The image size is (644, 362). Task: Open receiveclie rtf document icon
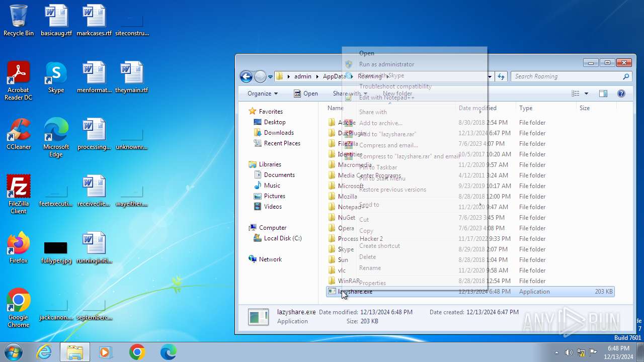click(x=94, y=191)
